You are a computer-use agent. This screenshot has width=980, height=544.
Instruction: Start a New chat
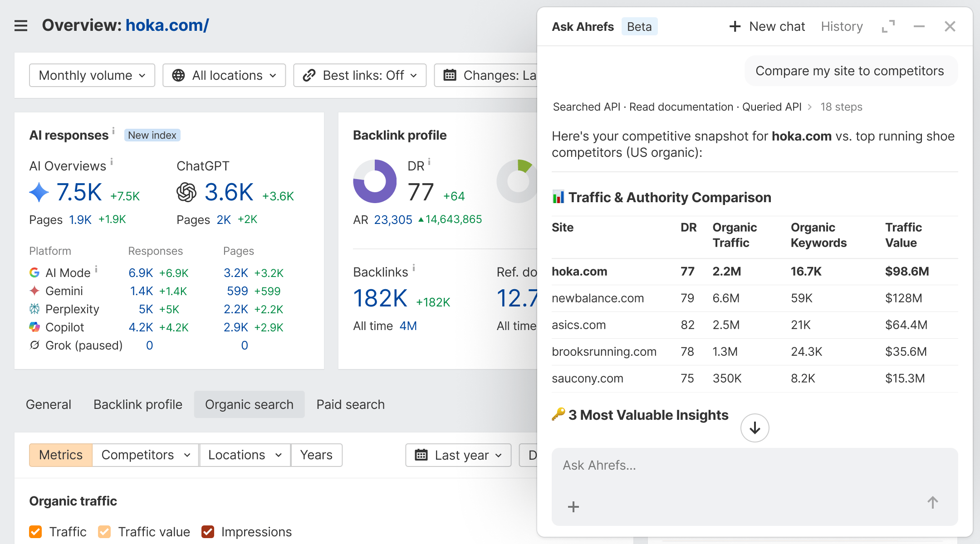click(x=767, y=27)
